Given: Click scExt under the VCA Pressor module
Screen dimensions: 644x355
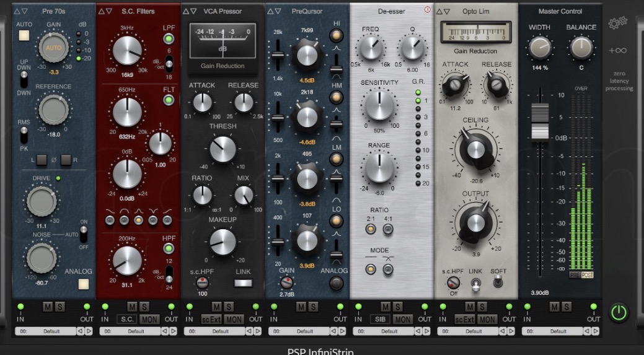Looking at the screenshot, I should coord(211,319).
